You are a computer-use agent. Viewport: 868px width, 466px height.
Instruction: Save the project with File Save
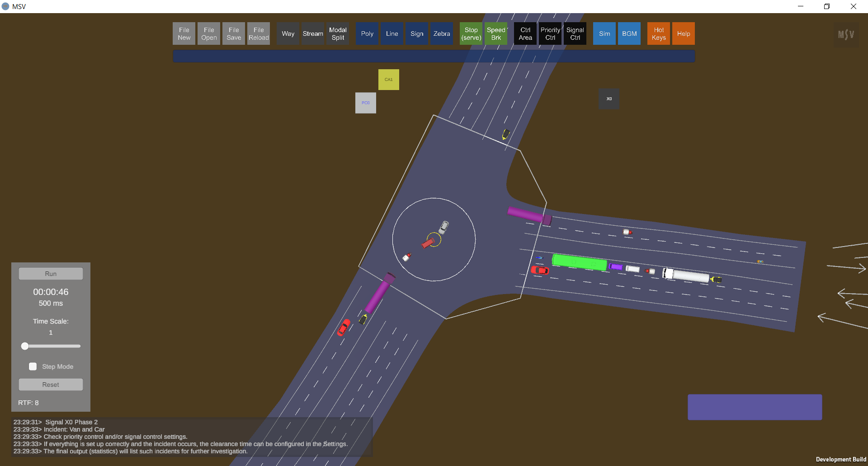234,34
